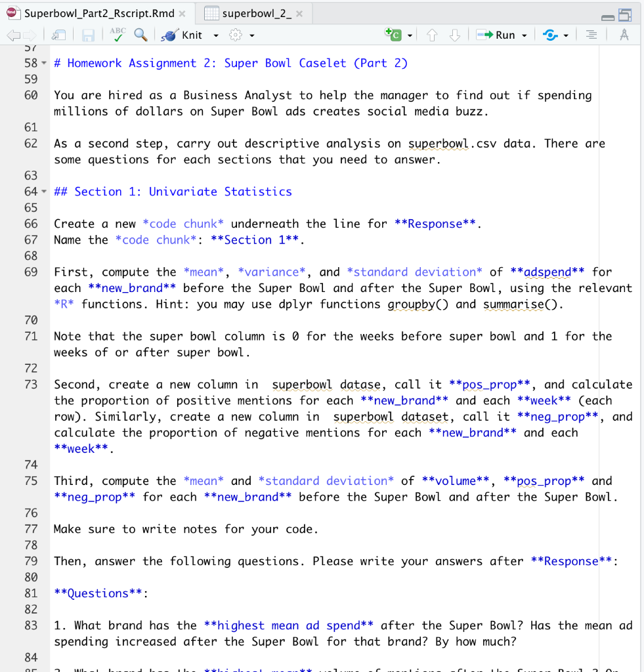The width and height of the screenshot is (644, 672).
Task: Open publish options dropdown arrow
Action: point(566,35)
